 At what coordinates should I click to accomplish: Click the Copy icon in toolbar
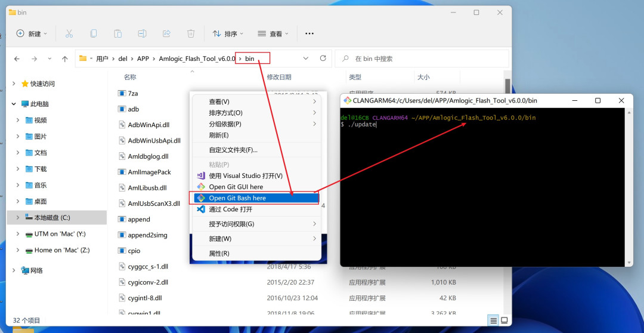[x=93, y=33]
